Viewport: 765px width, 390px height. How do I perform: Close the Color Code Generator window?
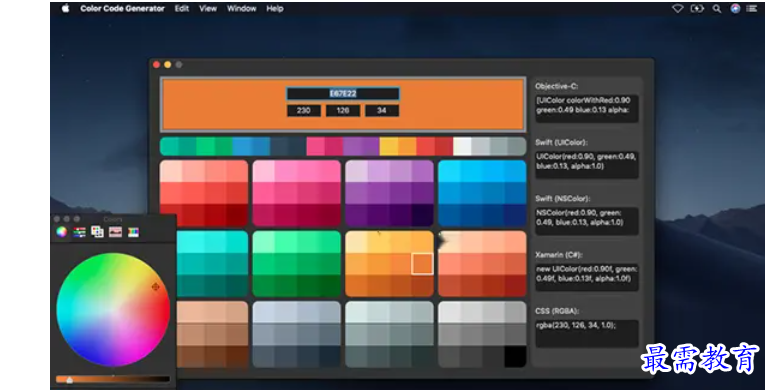click(156, 64)
